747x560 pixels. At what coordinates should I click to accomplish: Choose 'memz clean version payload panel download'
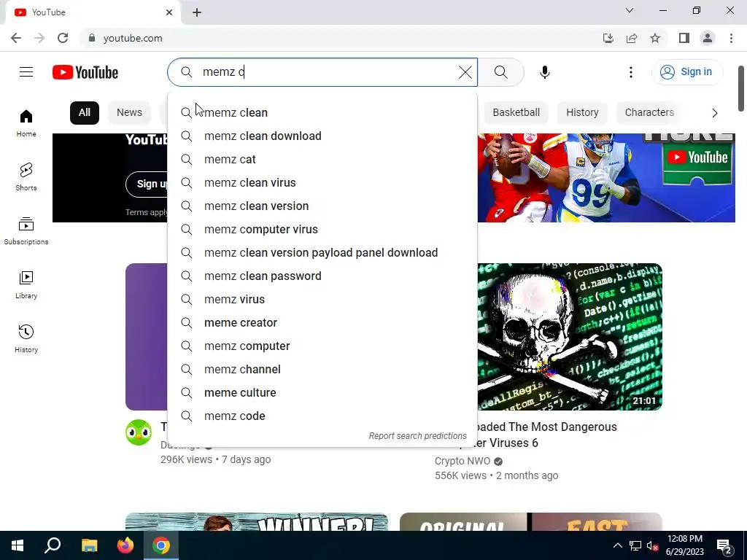click(322, 252)
